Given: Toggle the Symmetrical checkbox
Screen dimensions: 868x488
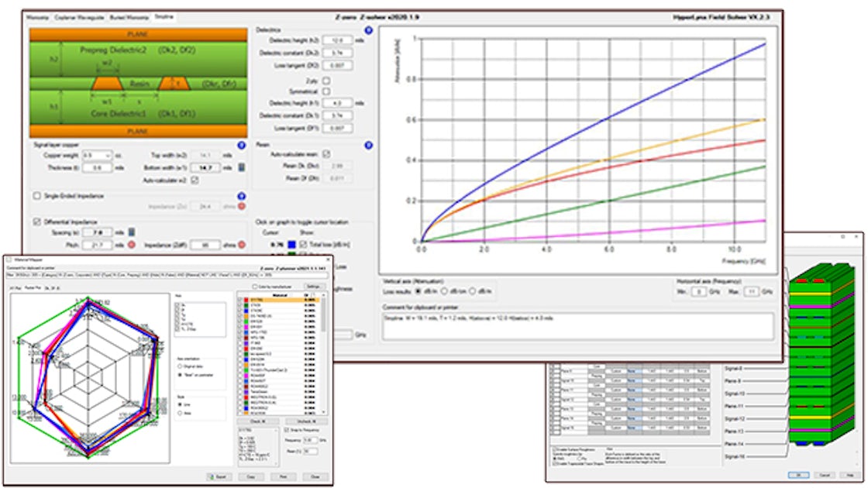Looking at the screenshot, I should [325, 91].
